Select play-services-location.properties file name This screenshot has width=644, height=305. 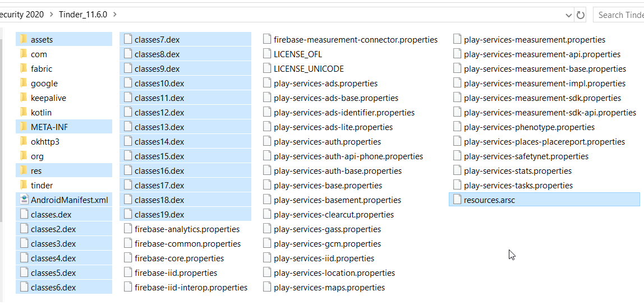click(334, 272)
